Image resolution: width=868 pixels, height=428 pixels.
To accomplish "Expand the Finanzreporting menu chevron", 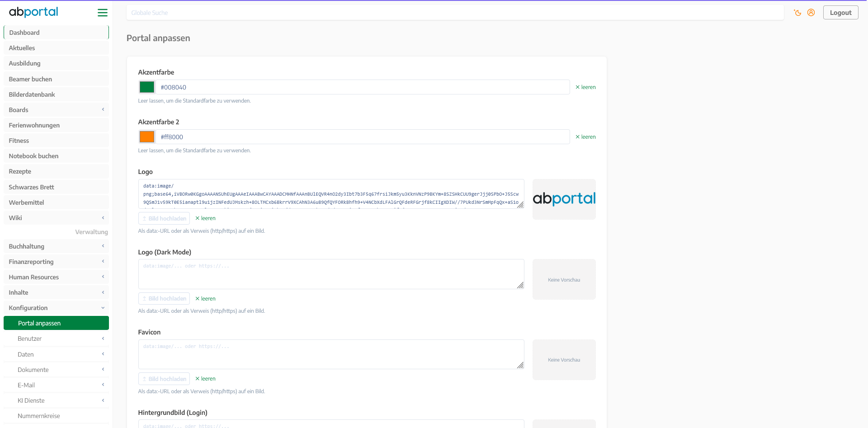I will [x=103, y=262].
